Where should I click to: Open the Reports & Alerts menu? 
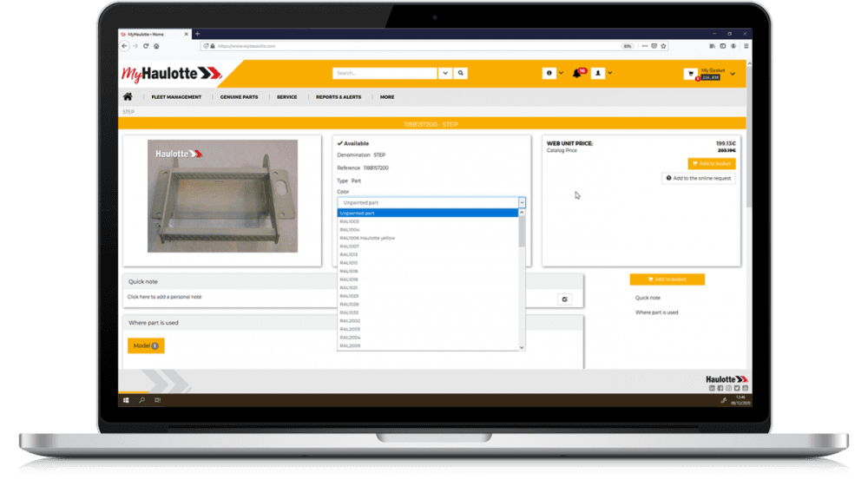(339, 97)
